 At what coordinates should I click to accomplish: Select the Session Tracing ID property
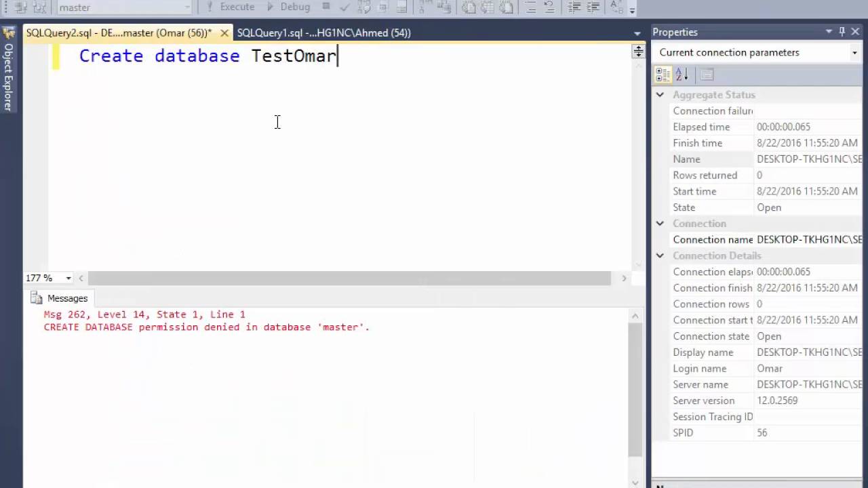[767, 417]
